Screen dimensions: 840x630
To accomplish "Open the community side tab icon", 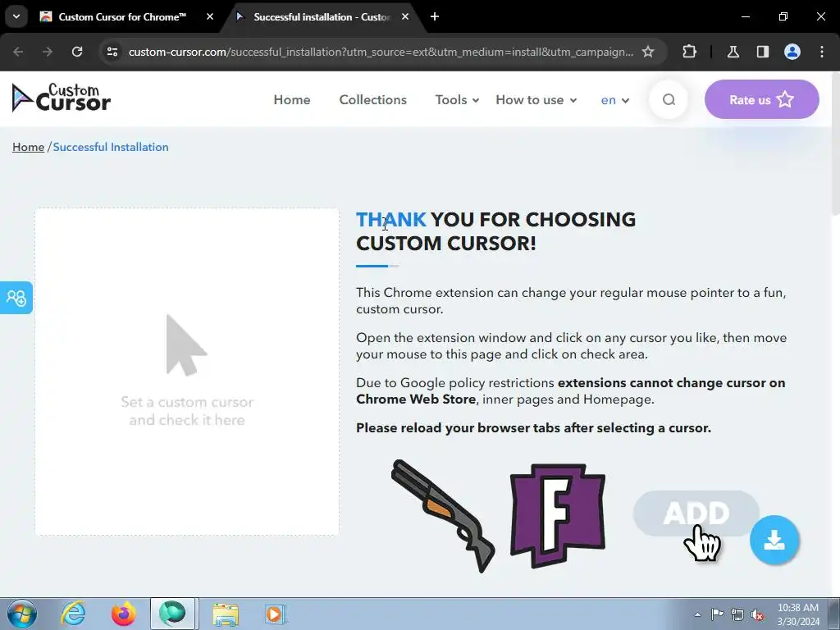I will pyautogui.click(x=16, y=298).
